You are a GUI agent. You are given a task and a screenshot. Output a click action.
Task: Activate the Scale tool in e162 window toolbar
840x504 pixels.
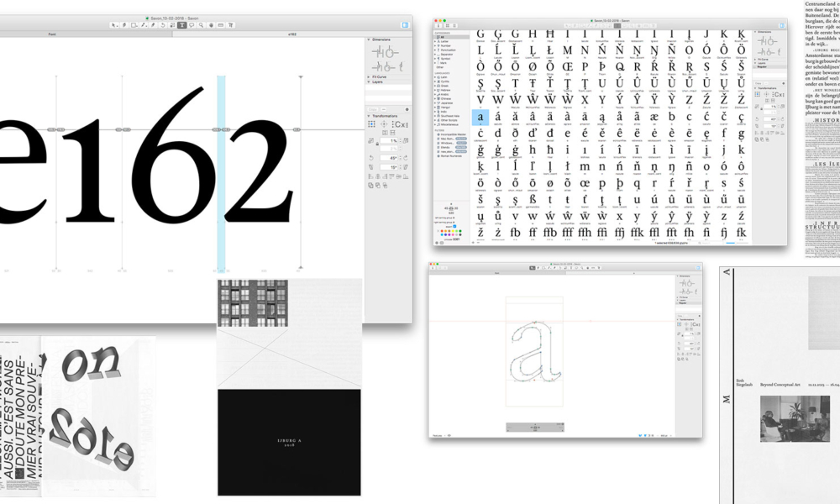point(172,25)
